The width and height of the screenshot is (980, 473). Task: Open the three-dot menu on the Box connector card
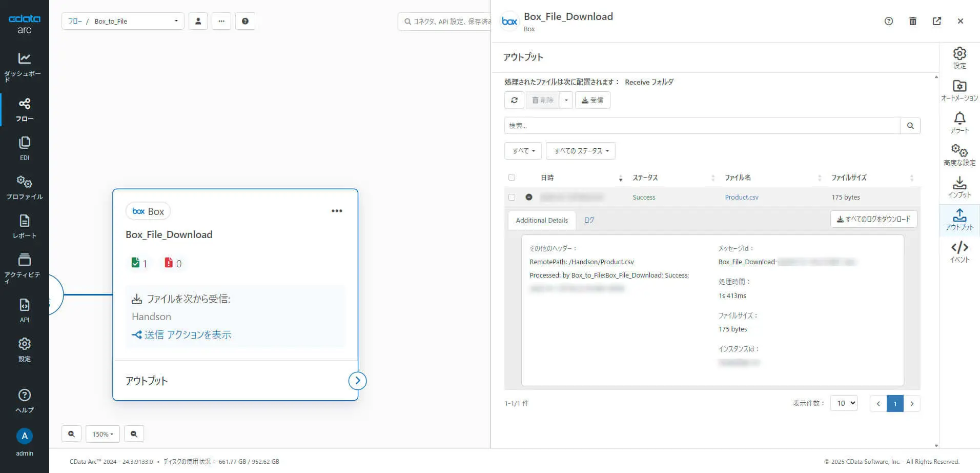pos(337,211)
